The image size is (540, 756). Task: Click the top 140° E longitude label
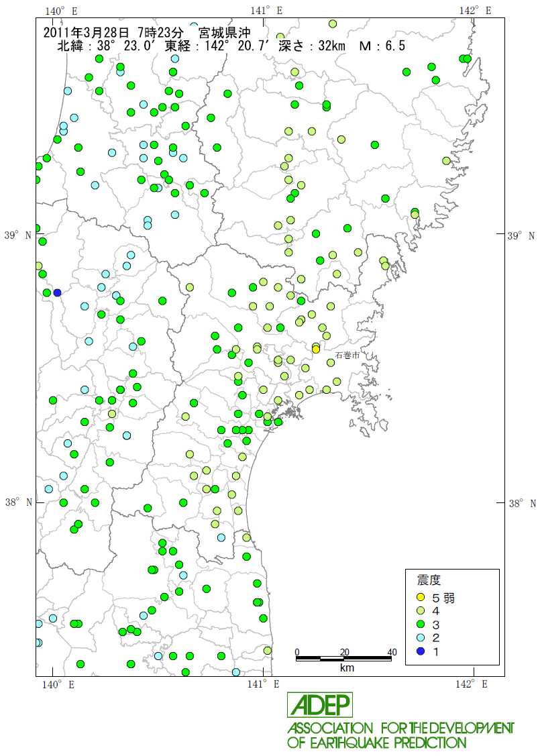pyautogui.click(x=61, y=11)
